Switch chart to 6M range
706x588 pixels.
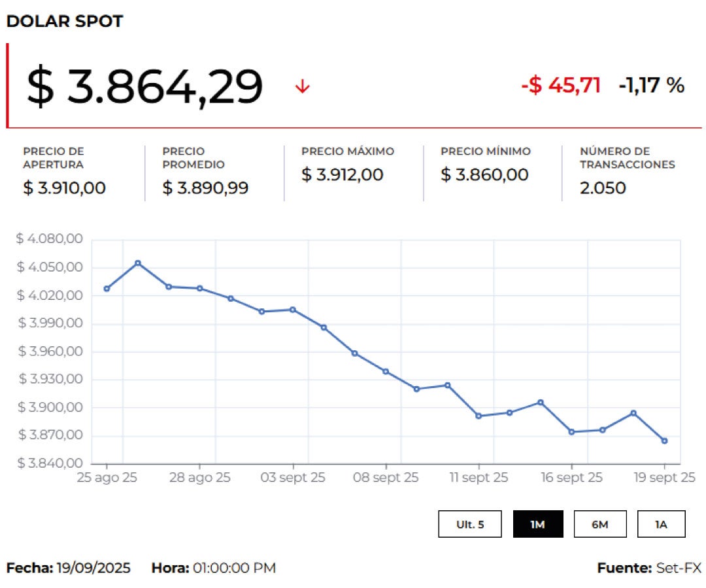click(x=599, y=524)
